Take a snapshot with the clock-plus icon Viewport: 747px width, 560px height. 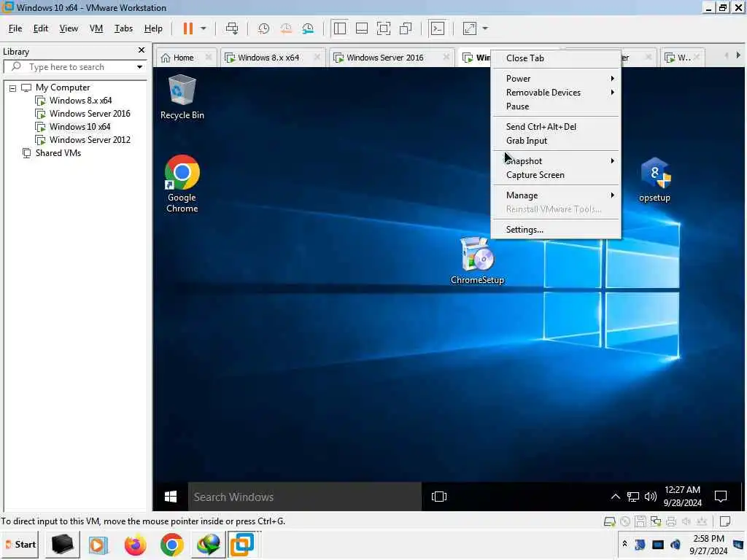pyautogui.click(x=263, y=28)
